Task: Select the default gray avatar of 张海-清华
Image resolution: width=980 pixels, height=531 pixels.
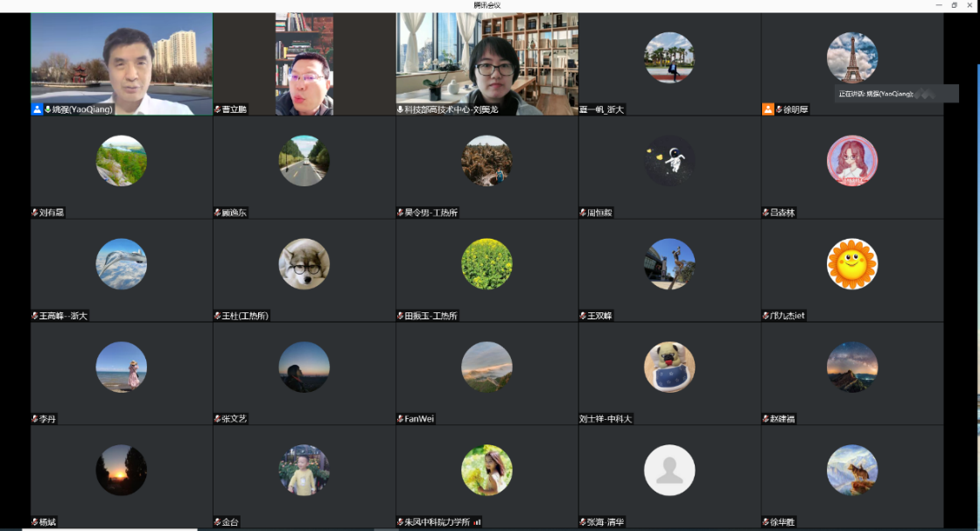Action: coord(669,471)
